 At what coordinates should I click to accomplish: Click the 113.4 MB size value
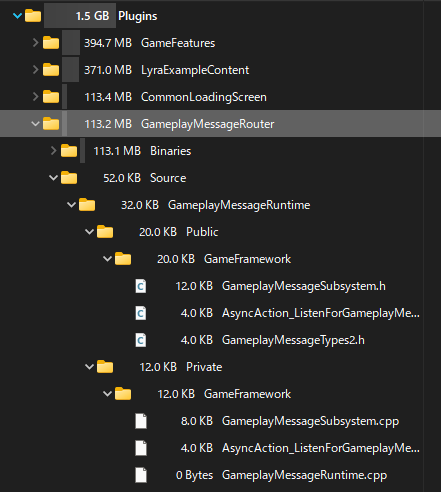click(108, 97)
